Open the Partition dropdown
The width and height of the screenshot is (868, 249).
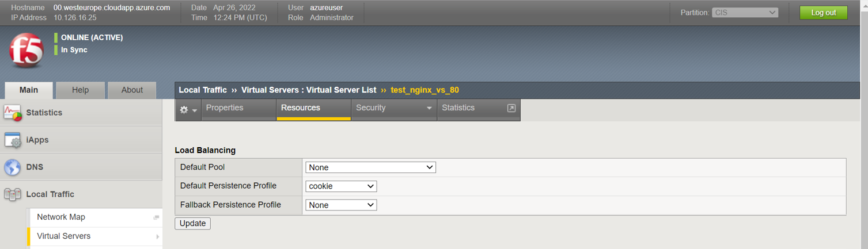click(745, 13)
